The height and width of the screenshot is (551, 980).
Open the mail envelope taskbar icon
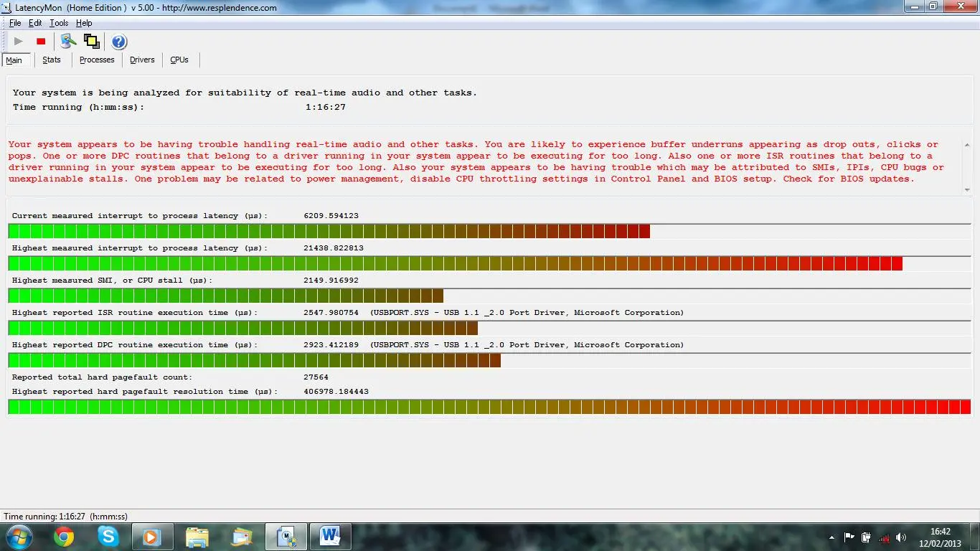pyautogui.click(x=242, y=536)
